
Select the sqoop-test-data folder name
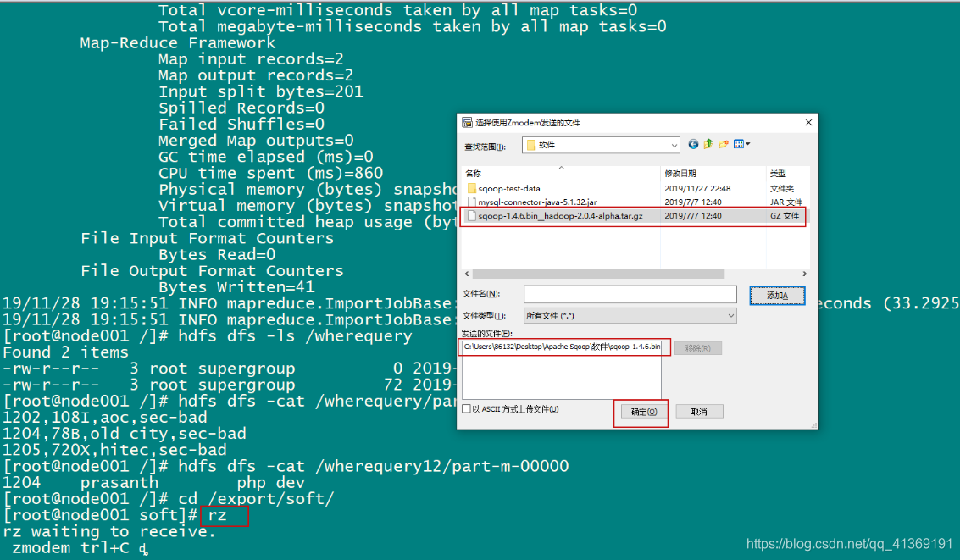(508, 189)
